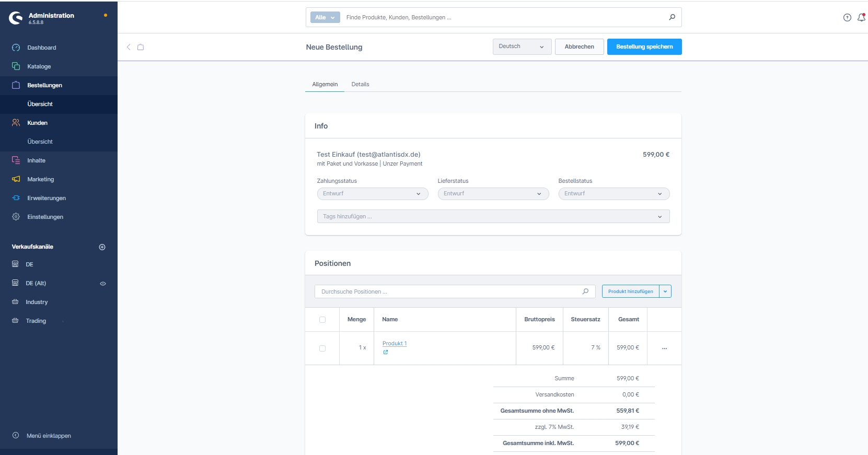
Task: Click the Kunden people icon
Action: 16,123
